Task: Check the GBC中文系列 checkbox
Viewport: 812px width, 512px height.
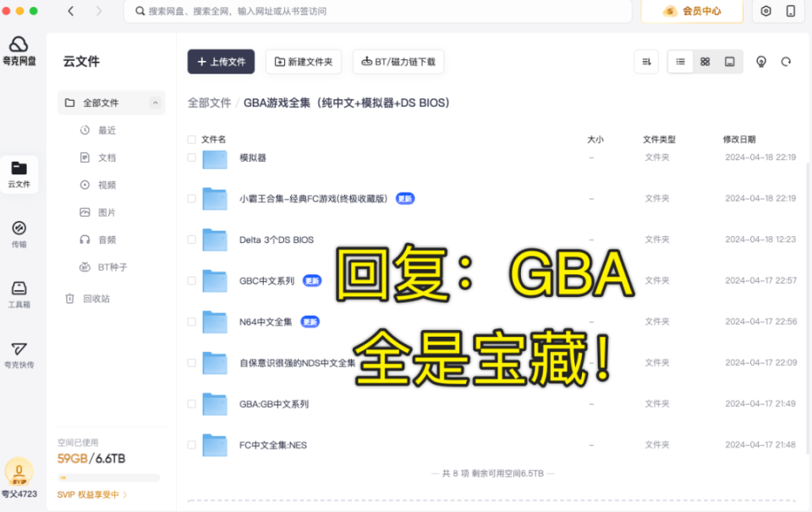Action: [192, 281]
